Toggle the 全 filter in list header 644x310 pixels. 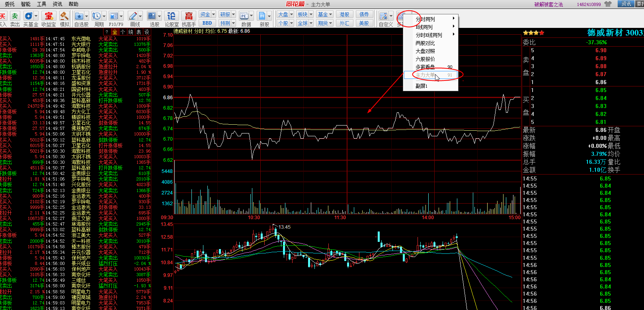[115, 32]
